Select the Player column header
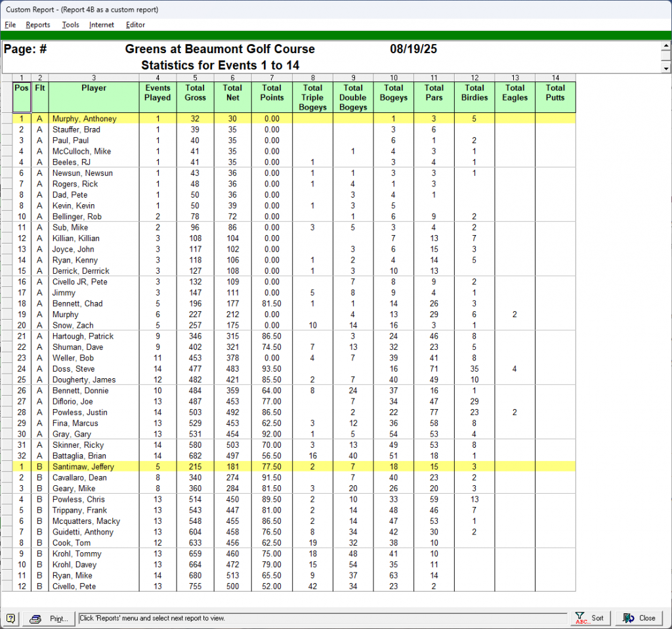The height and width of the screenshot is (629, 672). [x=94, y=88]
